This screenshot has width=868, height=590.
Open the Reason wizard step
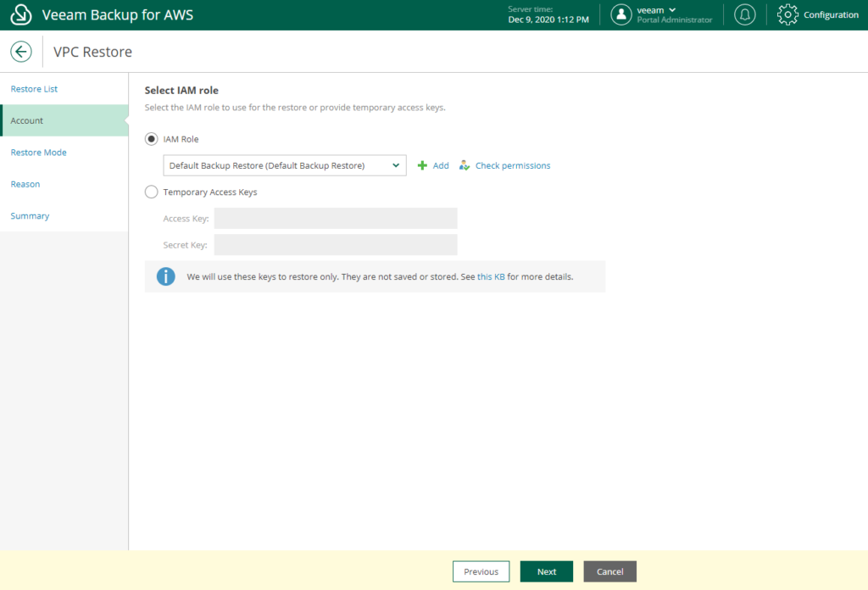(25, 184)
